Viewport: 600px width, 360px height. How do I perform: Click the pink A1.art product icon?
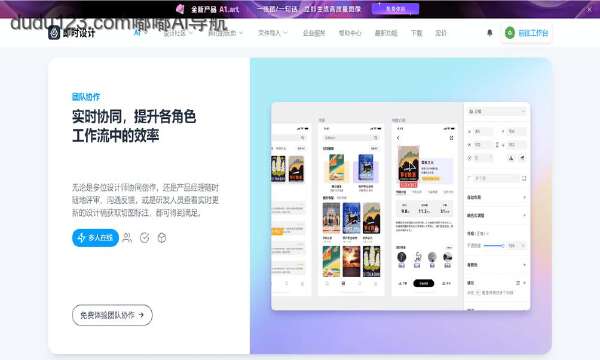pyautogui.click(x=180, y=9)
